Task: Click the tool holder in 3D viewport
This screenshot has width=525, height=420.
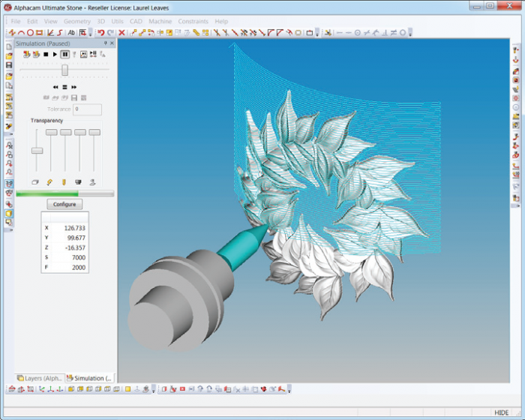Action: 181,301
